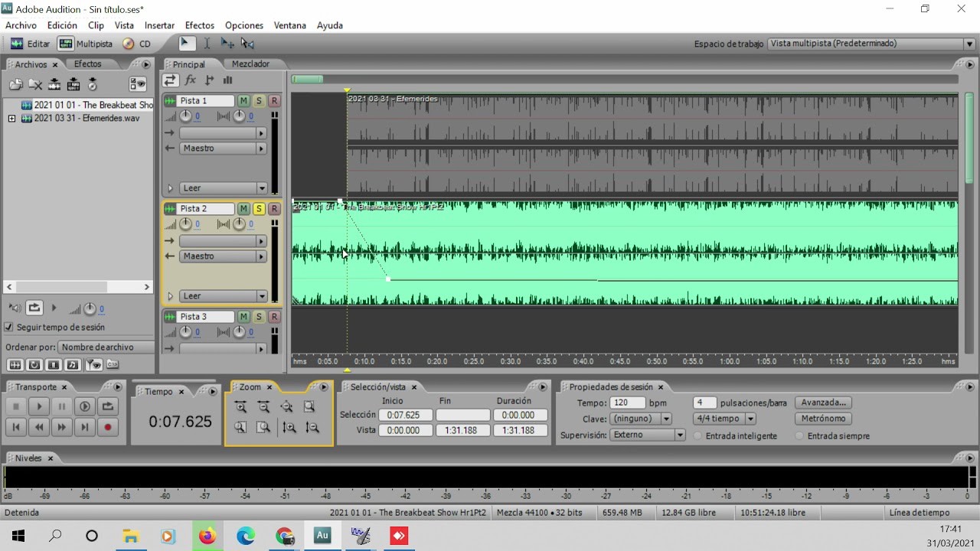Screen dimensions: 980x551
Task: Arm Pista 1 for recording
Action: (x=274, y=101)
